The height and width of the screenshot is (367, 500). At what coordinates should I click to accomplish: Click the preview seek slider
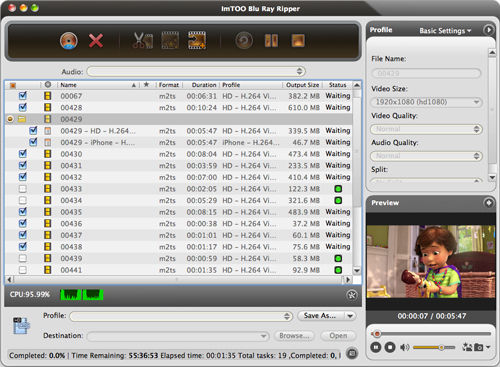pos(431,334)
